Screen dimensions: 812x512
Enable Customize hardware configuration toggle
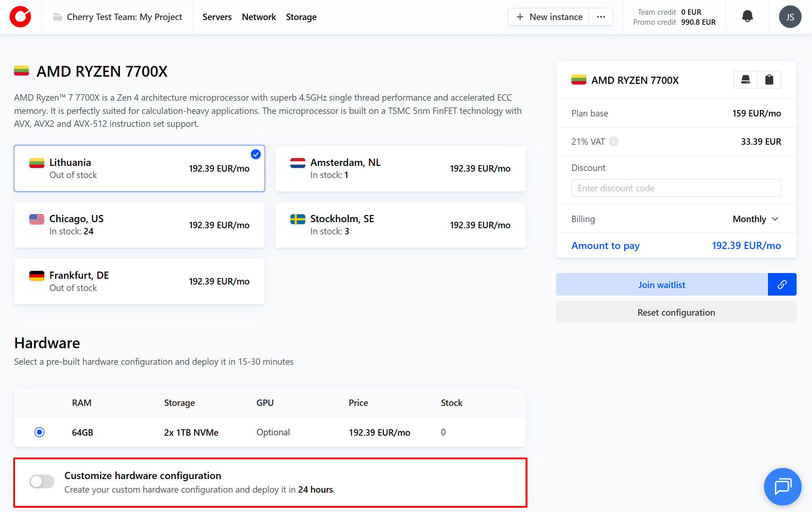tap(42, 482)
